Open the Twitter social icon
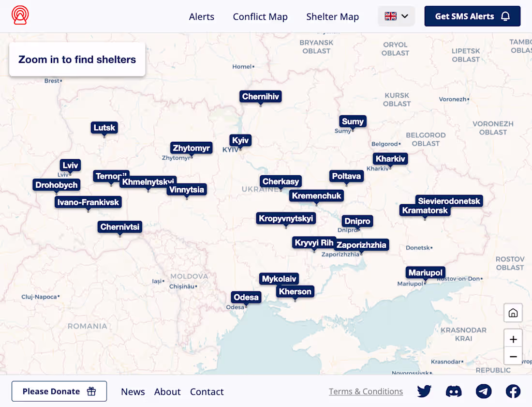The image size is (532, 407). 424,391
